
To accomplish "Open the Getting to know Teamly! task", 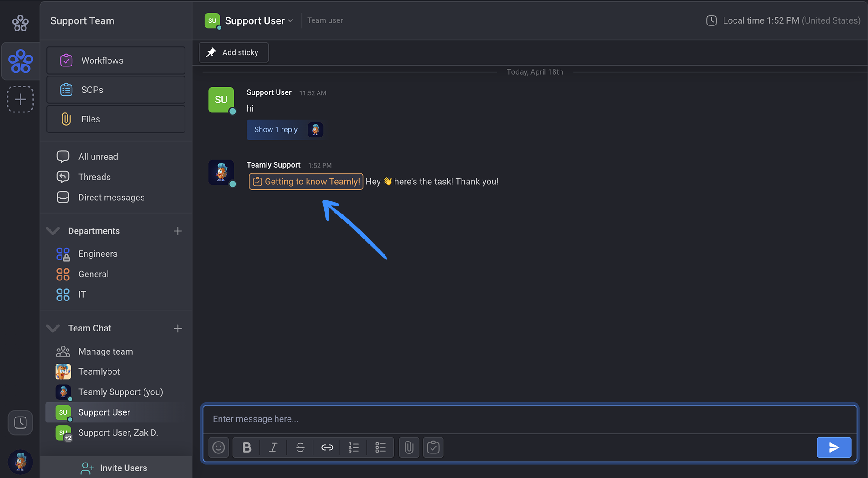I will click(x=306, y=182).
